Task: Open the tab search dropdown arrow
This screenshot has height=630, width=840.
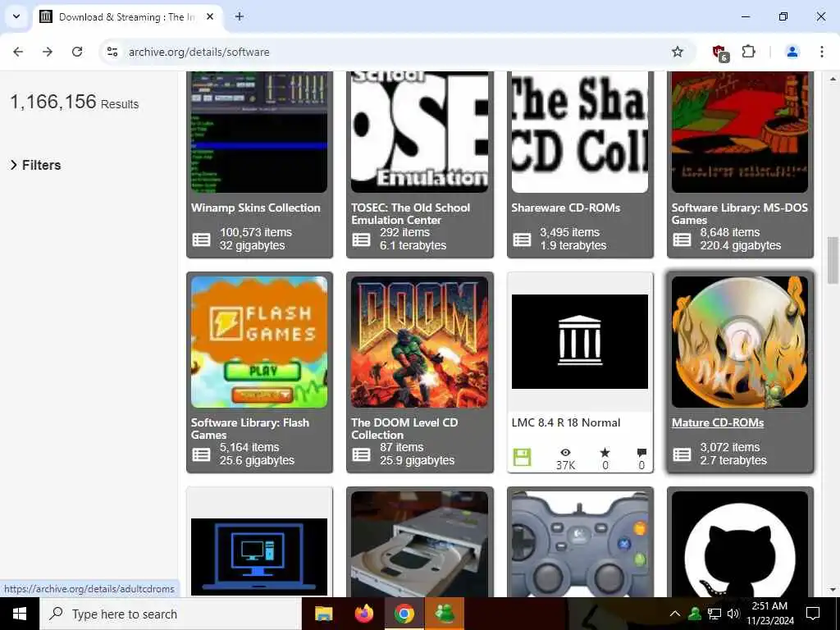Action: [x=16, y=16]
